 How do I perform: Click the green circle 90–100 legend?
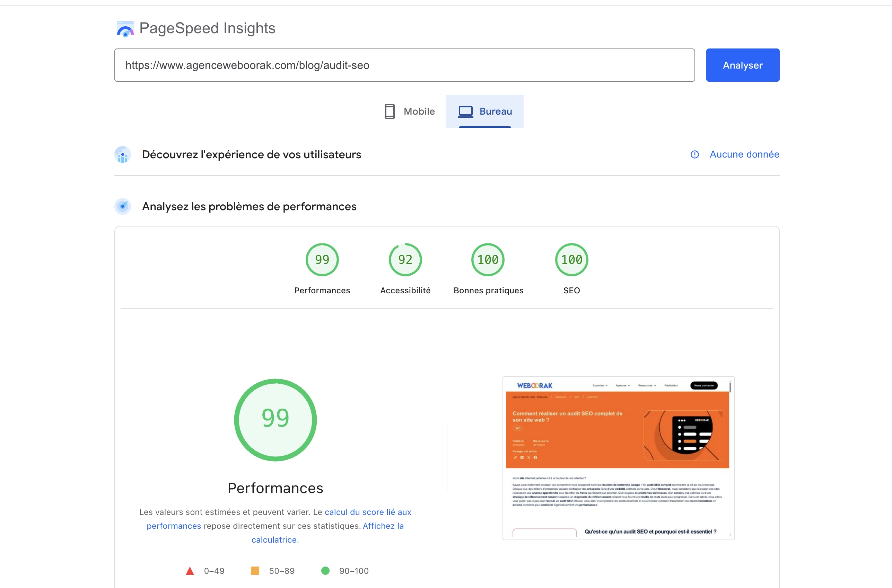pos(325,571)
